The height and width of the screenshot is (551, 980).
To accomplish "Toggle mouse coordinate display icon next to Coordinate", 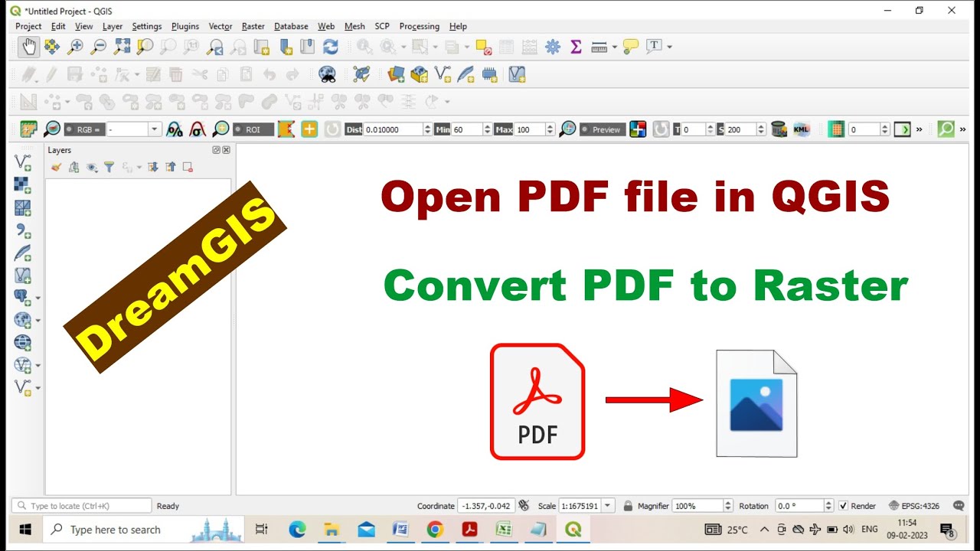I will point(524,506).
